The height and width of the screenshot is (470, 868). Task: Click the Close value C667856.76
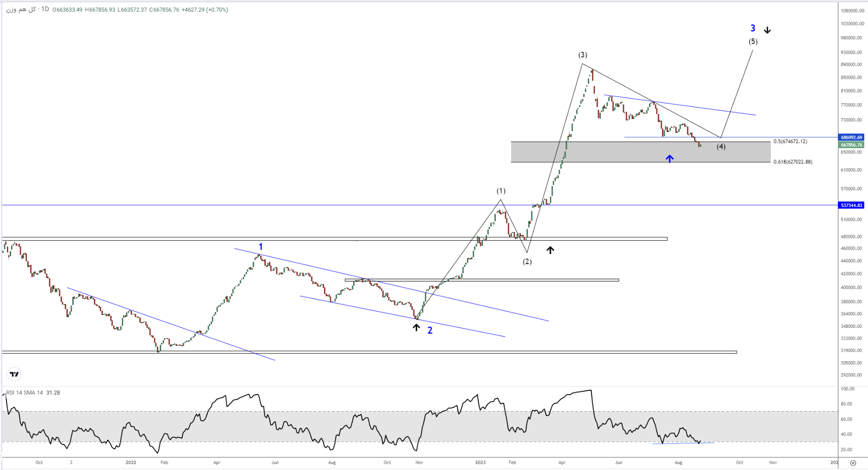164,10
